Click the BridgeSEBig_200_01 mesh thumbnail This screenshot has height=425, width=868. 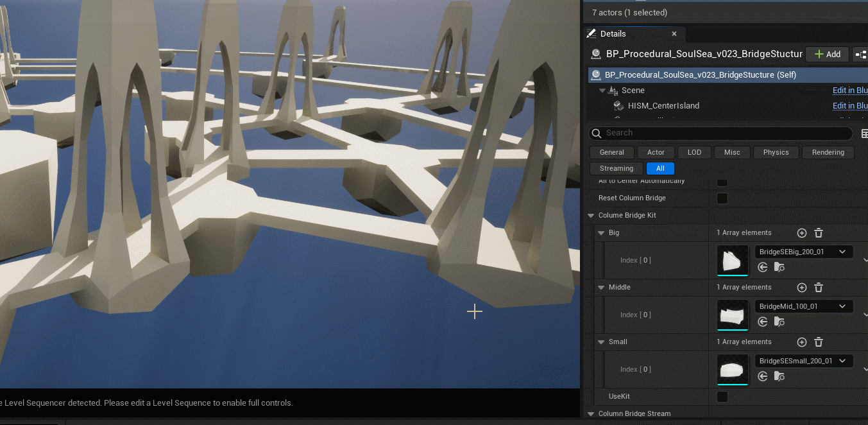(733, 260)
